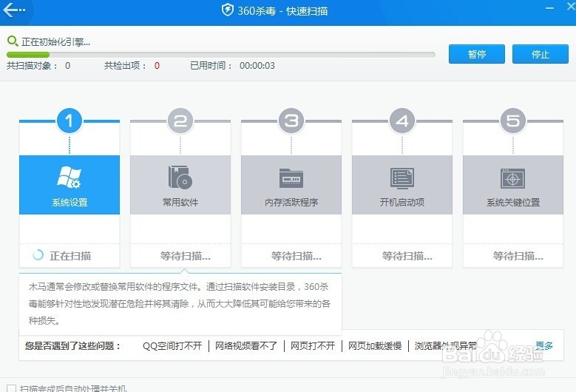Select step number 3 circle

[x=291, y=121]
